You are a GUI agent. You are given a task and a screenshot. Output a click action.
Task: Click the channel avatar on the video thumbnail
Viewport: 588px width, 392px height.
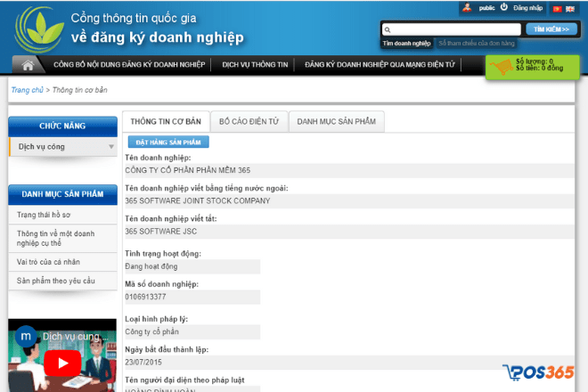(26, 336)
